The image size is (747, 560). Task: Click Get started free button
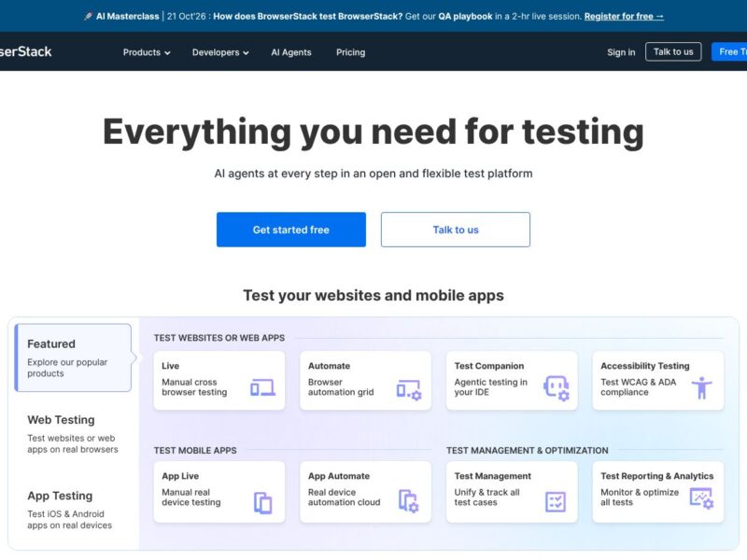click(291, 230)
